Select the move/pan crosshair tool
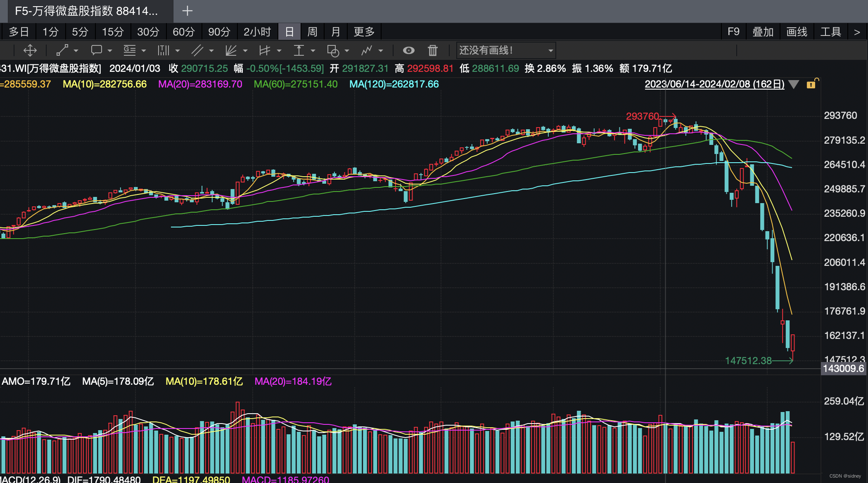 pyautogui.click(x=30, y=50)
